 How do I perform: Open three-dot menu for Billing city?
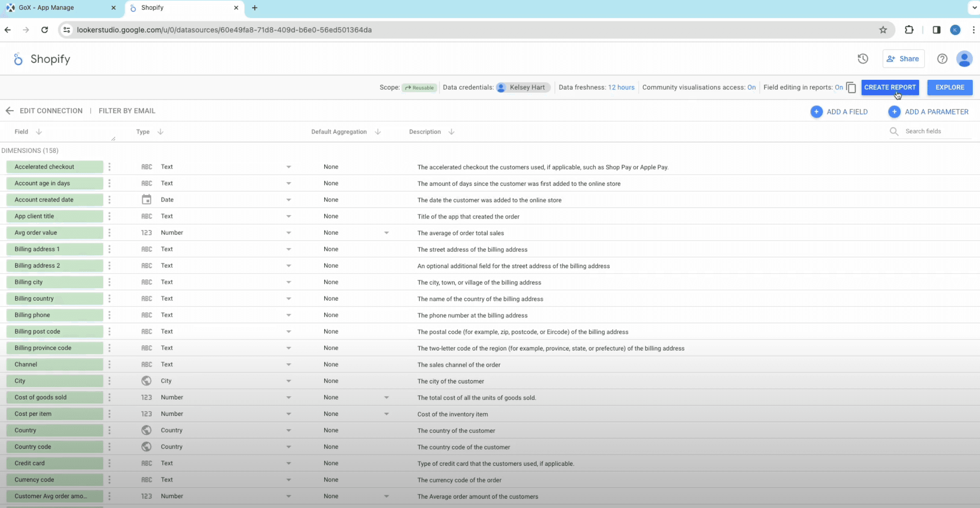[x=109, y=282]
